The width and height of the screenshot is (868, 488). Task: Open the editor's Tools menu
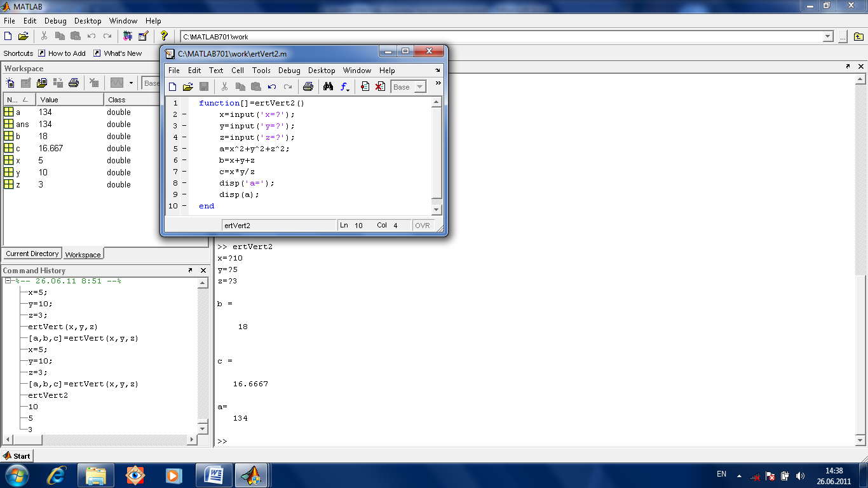click(261, 71)
